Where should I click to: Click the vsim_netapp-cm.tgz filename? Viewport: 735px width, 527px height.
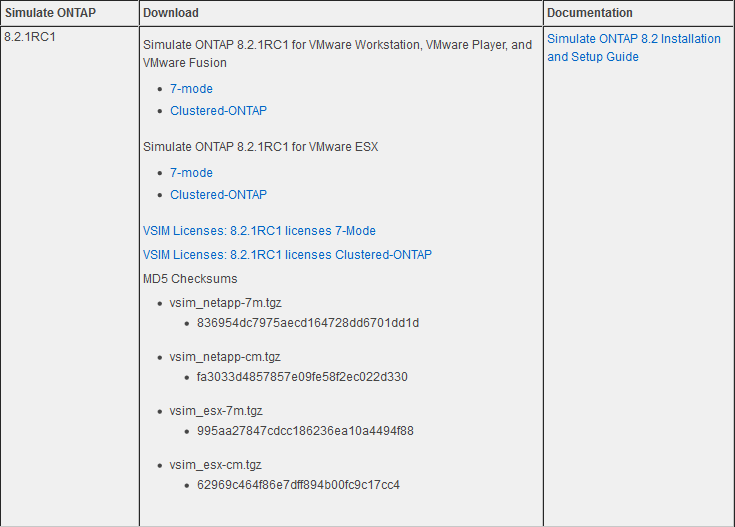click(225, 357)
